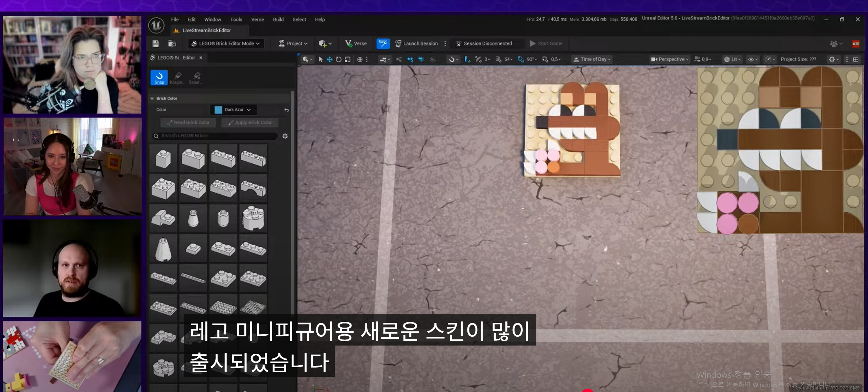Image resolution: width=868 pixels, height=392 pixels.
Task: Select the Kragle tool
Action: point(178,77)
